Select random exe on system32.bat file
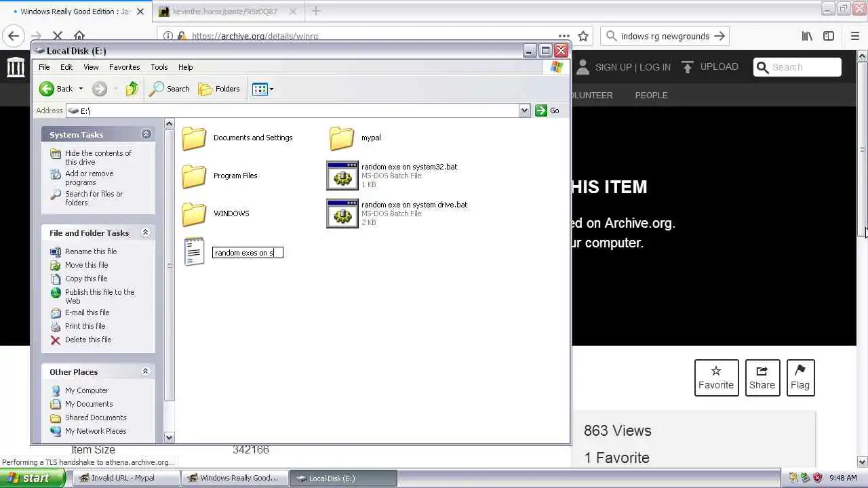This screenshot has height=488, width=868. [392, 176]
